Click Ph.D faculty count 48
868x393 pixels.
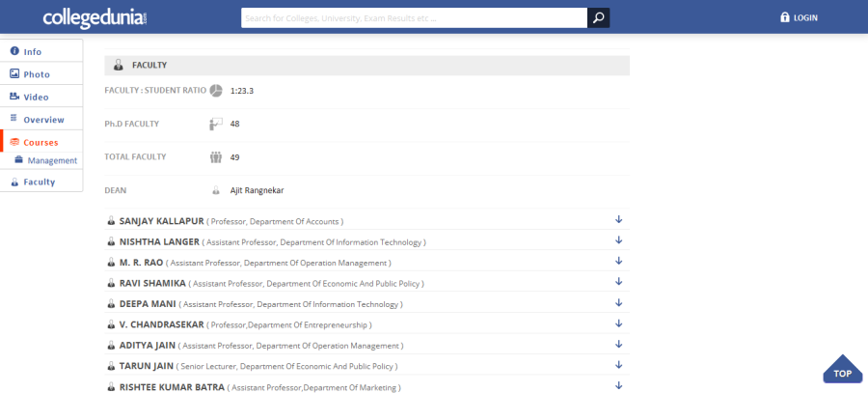(x=234, y=124)
